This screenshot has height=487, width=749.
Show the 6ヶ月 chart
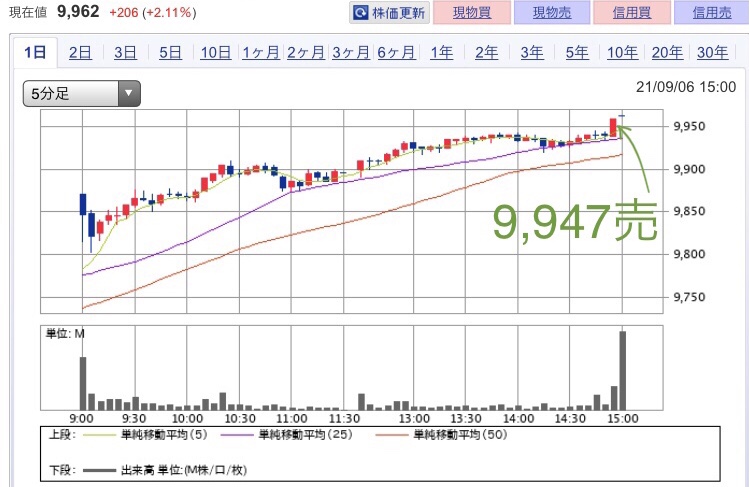396,52
